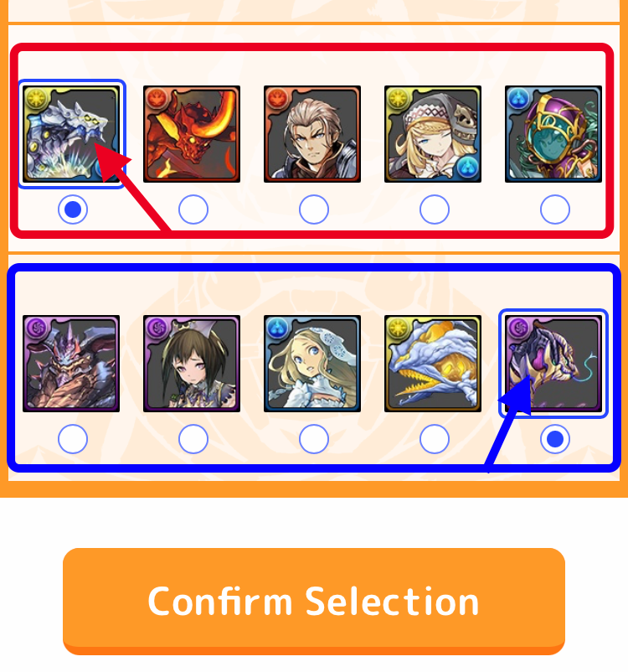Screen dimensions: 628x672
Task: Choose the purple-helmeted teal-faced monster icon
Action: (x=553, y=134)
